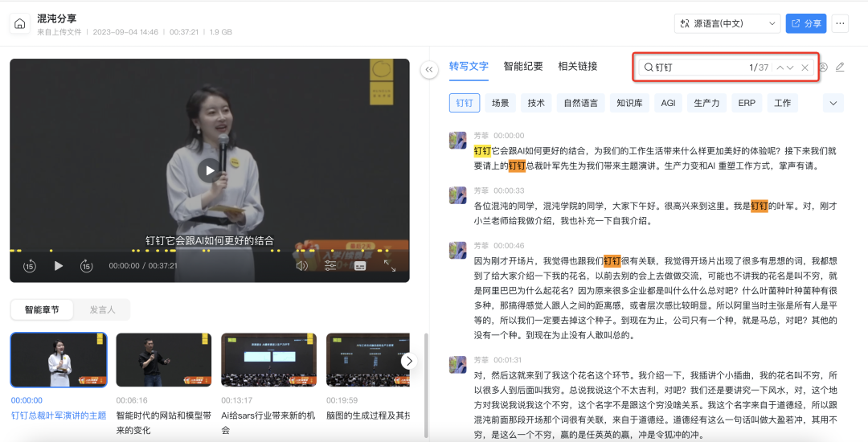The width and height of the screenshot is (868, 442).
Task: Click chapter title 智能时代的网站和模型带来的变化
Action: 164,423
